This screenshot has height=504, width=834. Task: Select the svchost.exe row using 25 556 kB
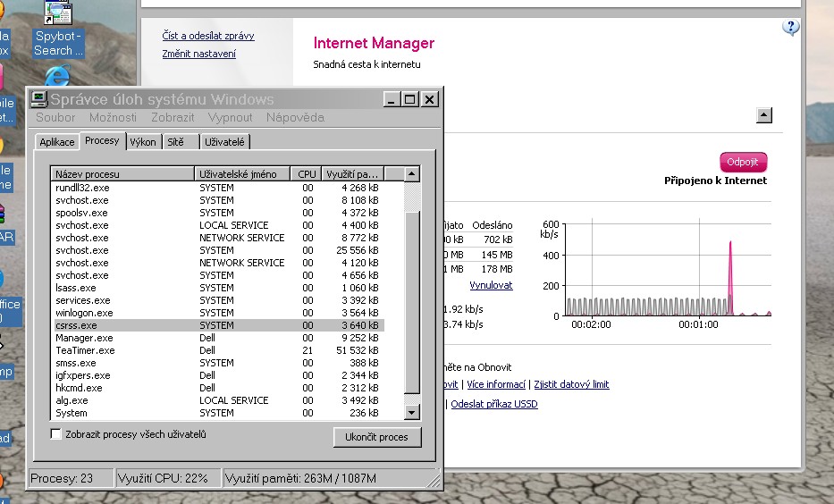click(x=217, y=250)
